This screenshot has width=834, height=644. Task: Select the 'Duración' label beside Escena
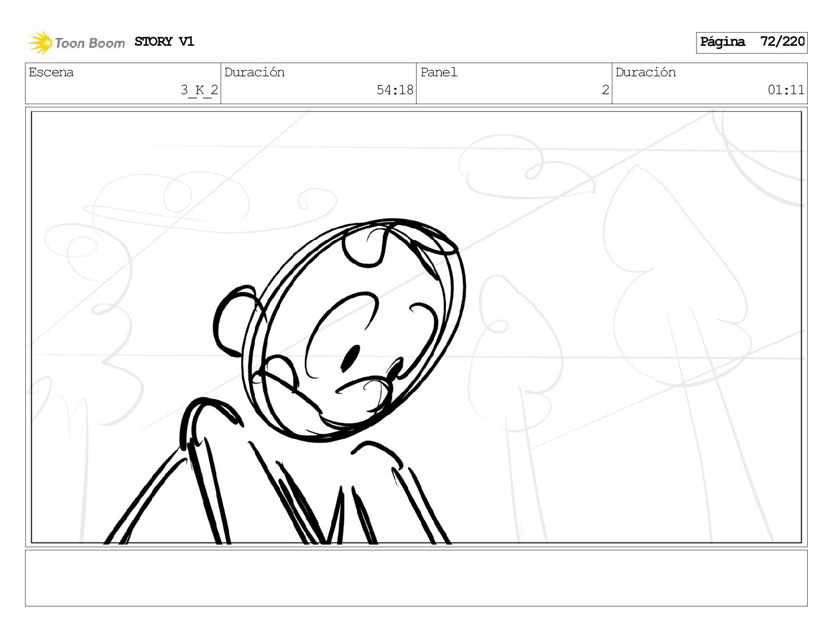(x=254, y=72)
